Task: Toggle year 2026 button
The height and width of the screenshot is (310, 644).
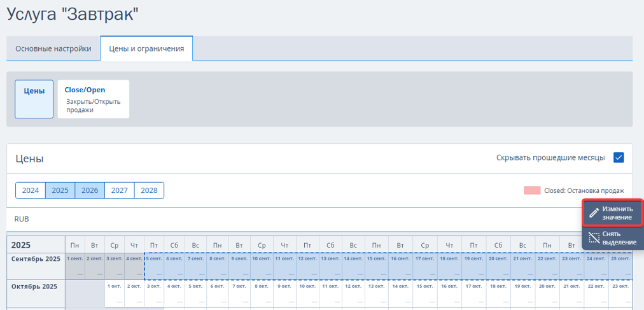Action: [x=90, y=190]
